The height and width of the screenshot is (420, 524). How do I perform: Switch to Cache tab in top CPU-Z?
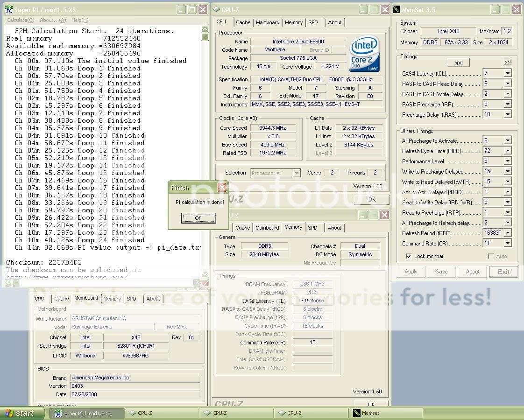pos(243,22)
